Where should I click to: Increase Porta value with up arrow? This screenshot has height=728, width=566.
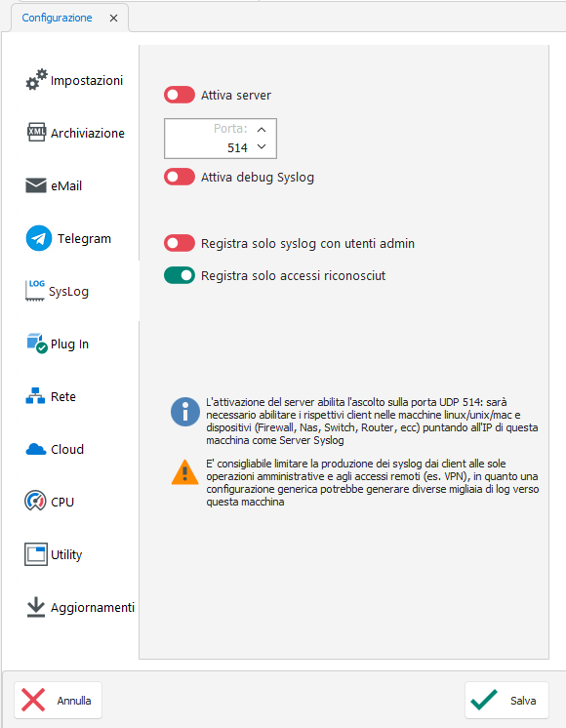click(262, 129)
